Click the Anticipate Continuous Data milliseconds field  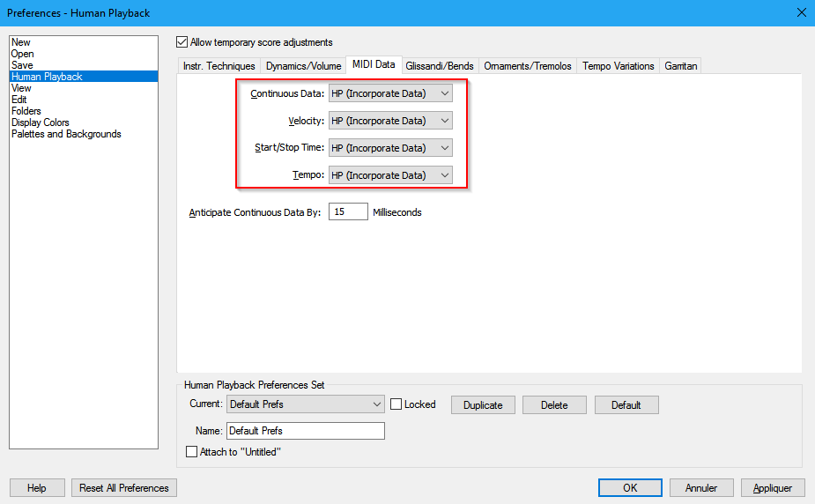[348, 212]
